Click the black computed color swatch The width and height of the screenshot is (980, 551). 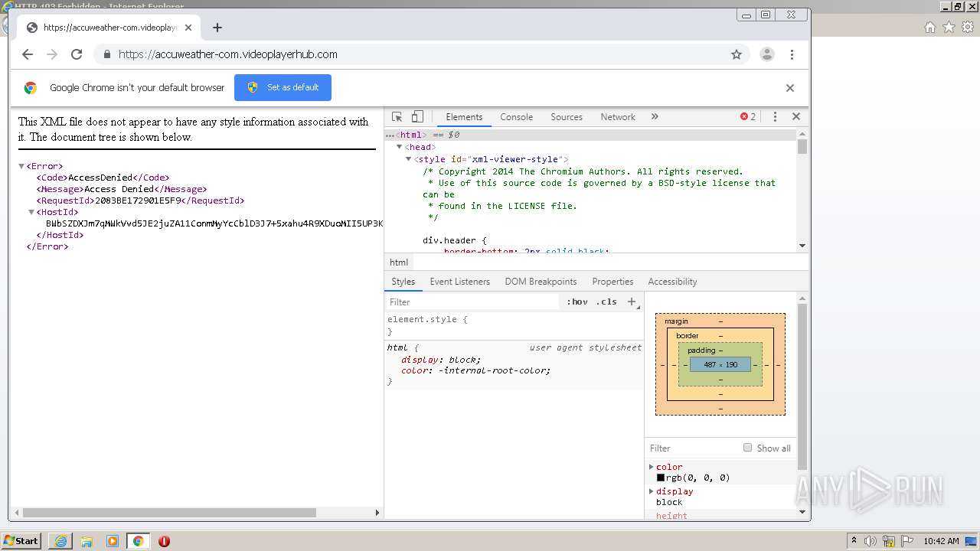click(x=660, y=478)
